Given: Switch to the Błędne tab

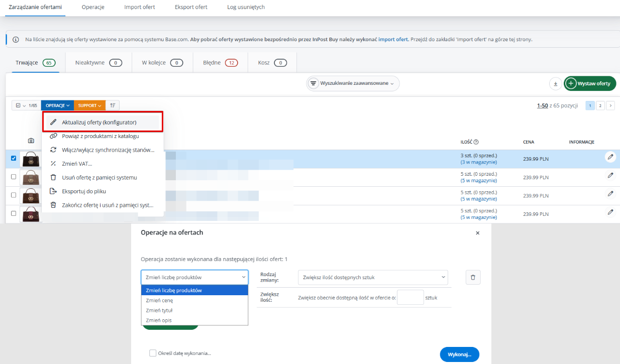Looking at the screenshot, I should click(220, 63).
